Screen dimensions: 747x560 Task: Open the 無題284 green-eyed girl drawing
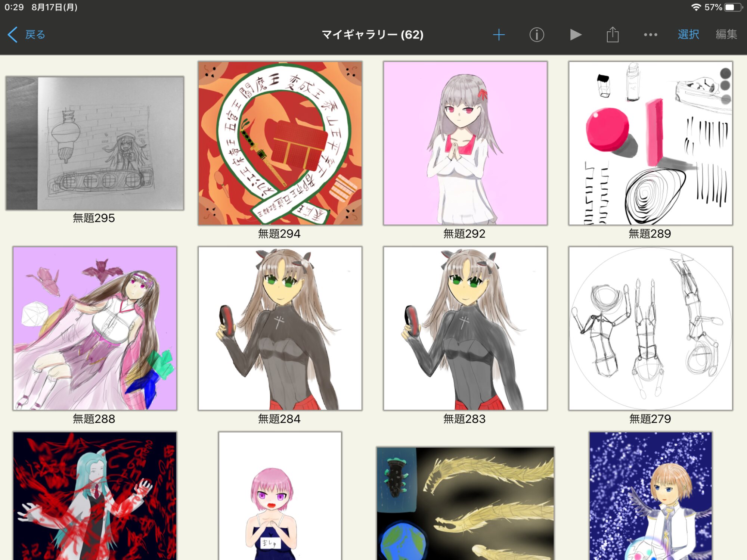click(x=280, y=329)
